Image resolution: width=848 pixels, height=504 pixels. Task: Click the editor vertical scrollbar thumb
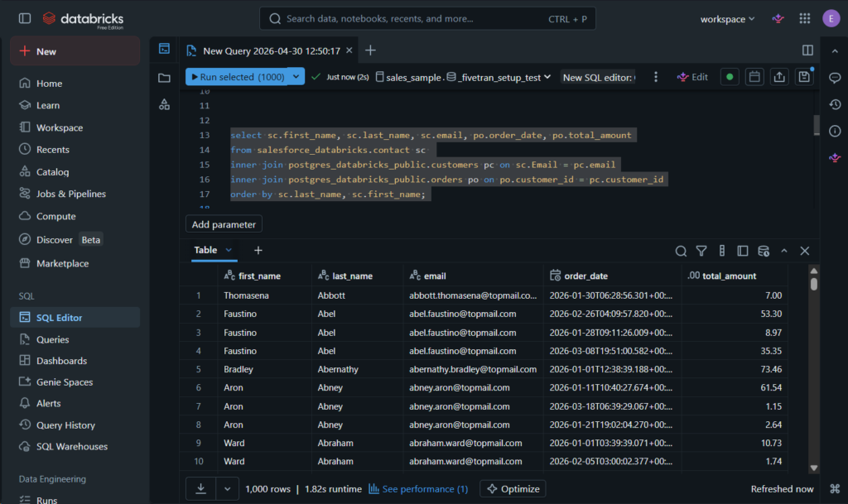(817, 125)
